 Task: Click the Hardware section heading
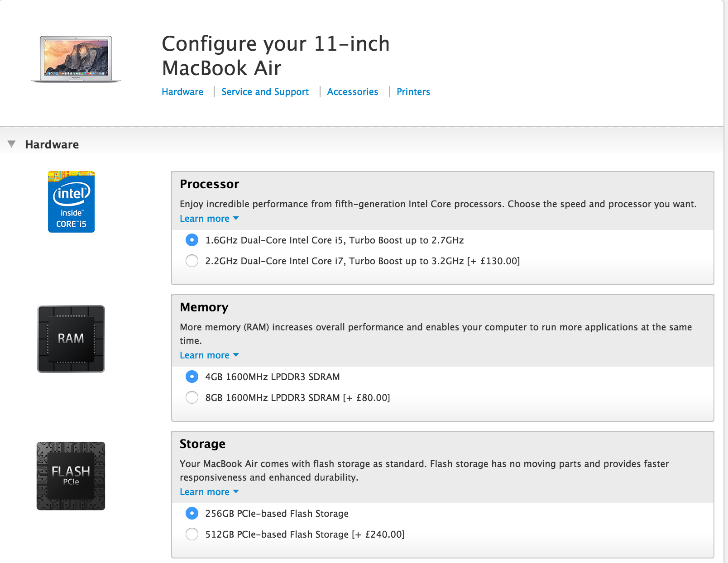(52, 144)
